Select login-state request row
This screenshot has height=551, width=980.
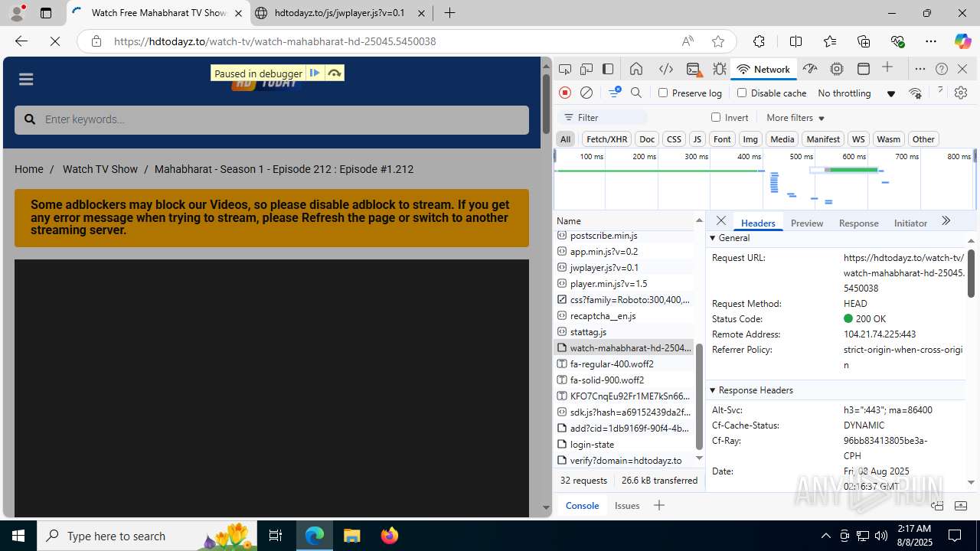point(624,444)
